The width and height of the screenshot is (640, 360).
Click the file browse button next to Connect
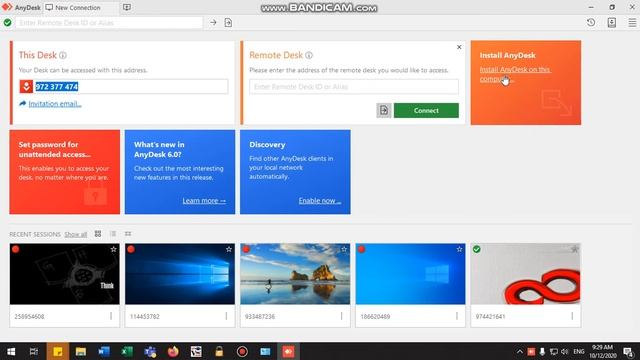[x=384, y=110]
